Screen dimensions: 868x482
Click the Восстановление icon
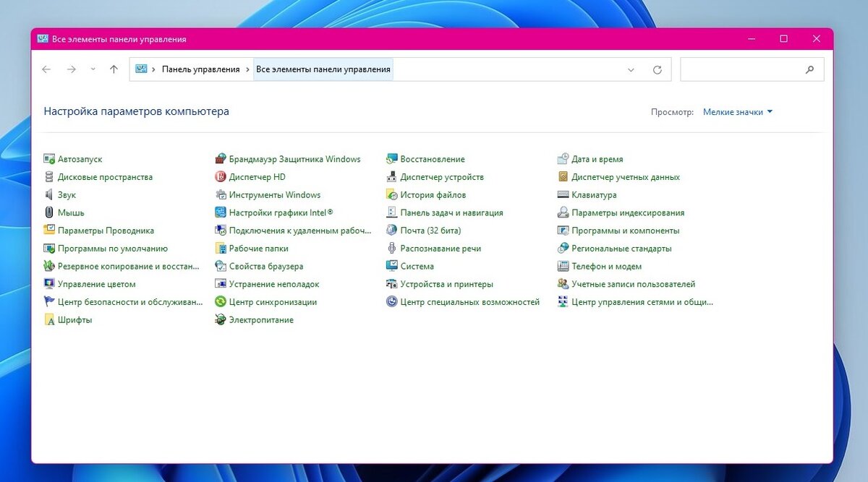392,159
